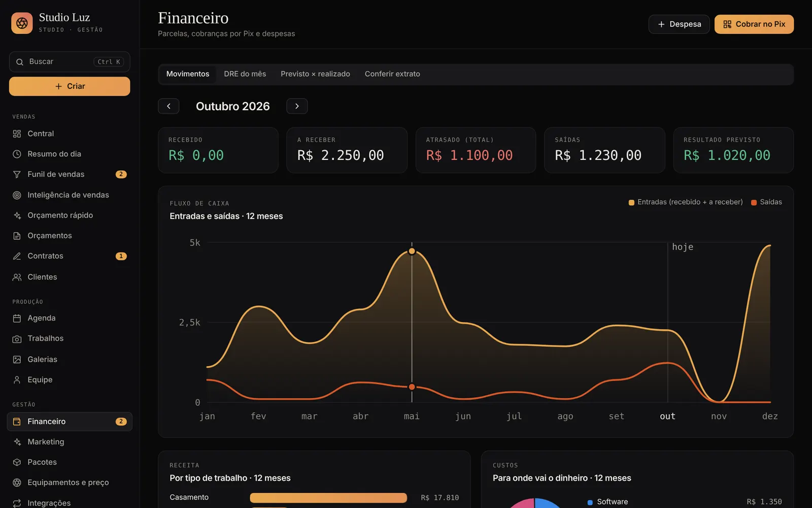Open the Central dashboard icon
This screenshot has width=812, height=508.
coord(17,134)
